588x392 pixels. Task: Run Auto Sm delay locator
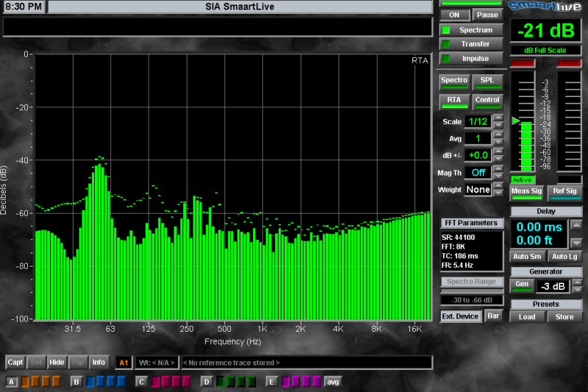click(x=527, y=257)
